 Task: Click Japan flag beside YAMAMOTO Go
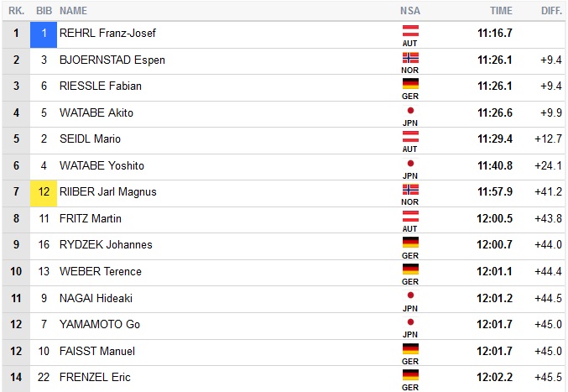(x=410, y=321)
